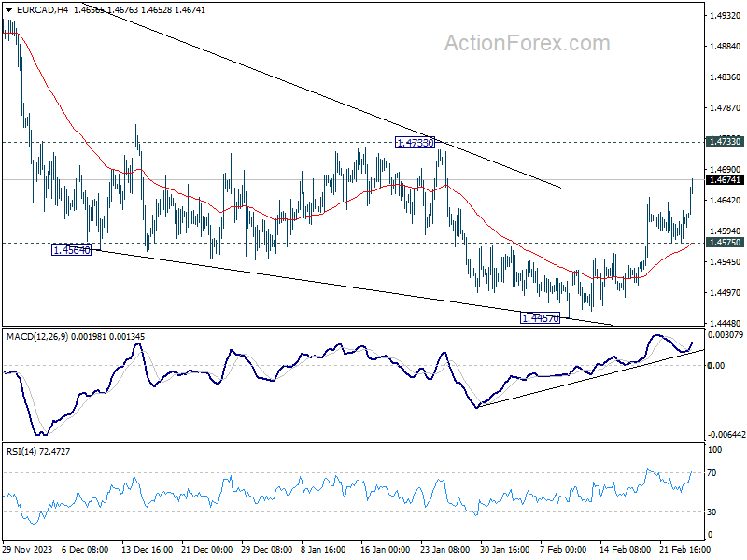747x560 pixels.
Task: Click the 1.46900 price scale value
Action: [x=726, y=170]
